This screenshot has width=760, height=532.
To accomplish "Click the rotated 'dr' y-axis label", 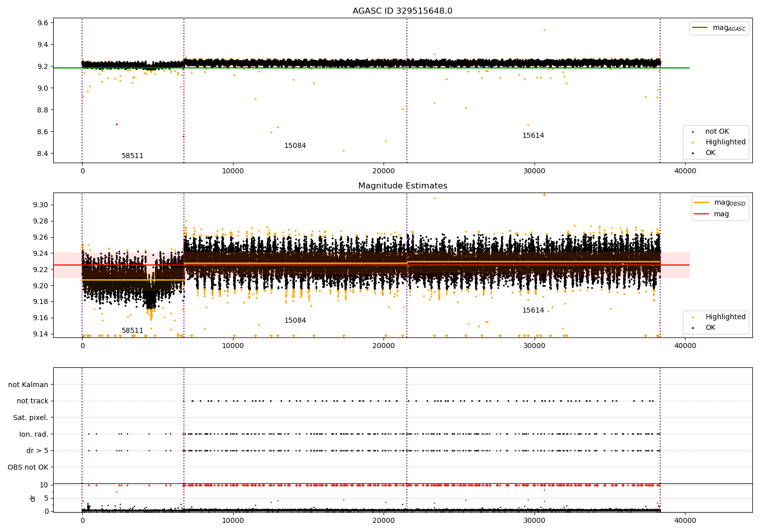I will (33, 498).
